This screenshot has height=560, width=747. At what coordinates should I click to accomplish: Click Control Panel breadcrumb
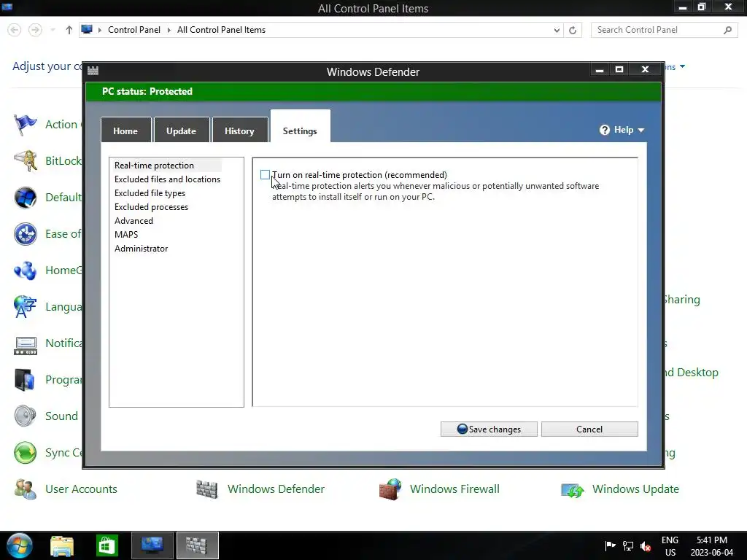[134, 29]
